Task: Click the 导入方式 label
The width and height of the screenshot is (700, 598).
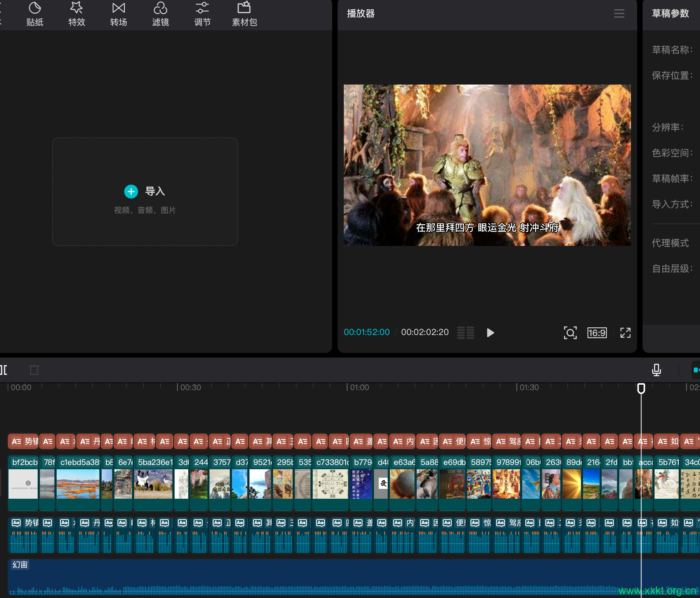Action: 672,204
